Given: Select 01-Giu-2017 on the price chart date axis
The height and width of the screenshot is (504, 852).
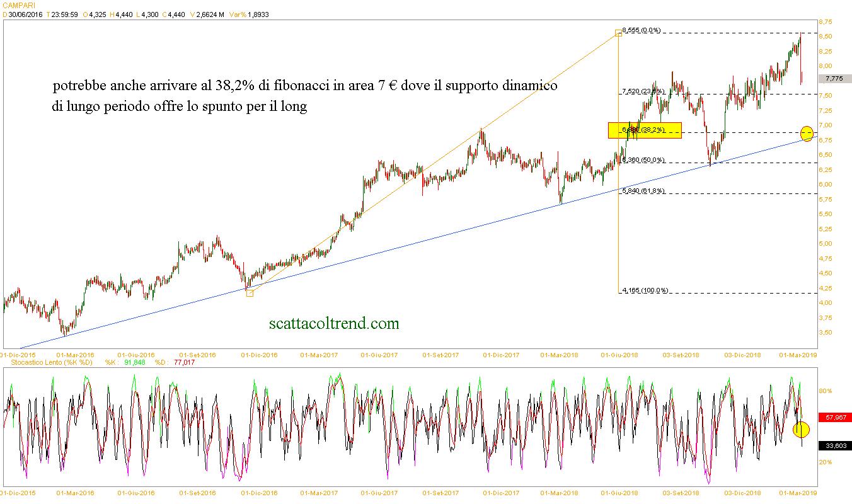Looking at the screenshot, I should 379,355.
